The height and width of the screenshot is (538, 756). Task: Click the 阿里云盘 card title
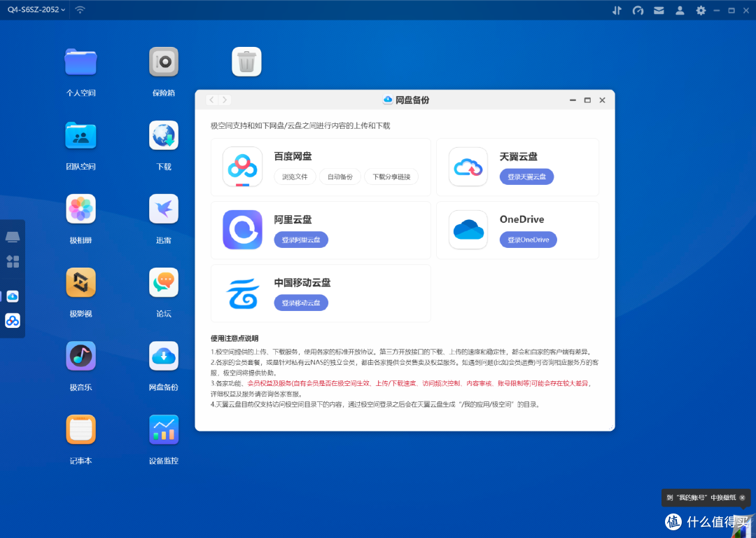pyautogui.click(x=293, y=219)
